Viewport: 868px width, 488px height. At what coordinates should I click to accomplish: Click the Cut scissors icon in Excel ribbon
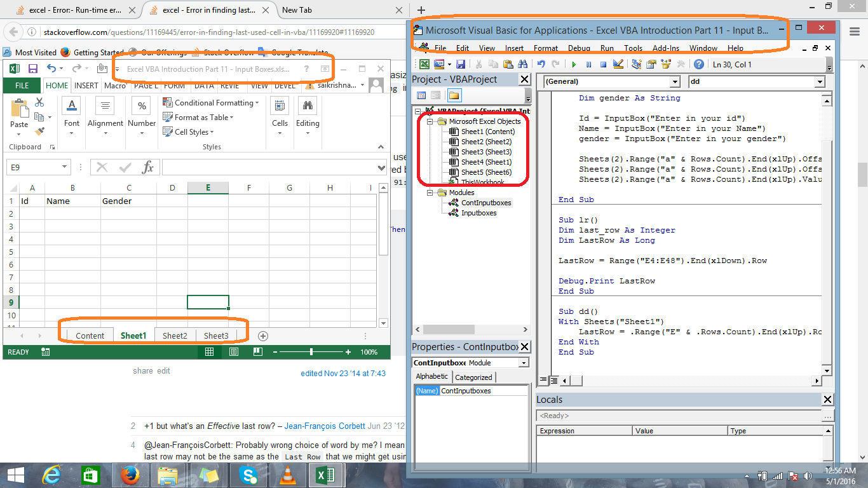tap(39, 102)
